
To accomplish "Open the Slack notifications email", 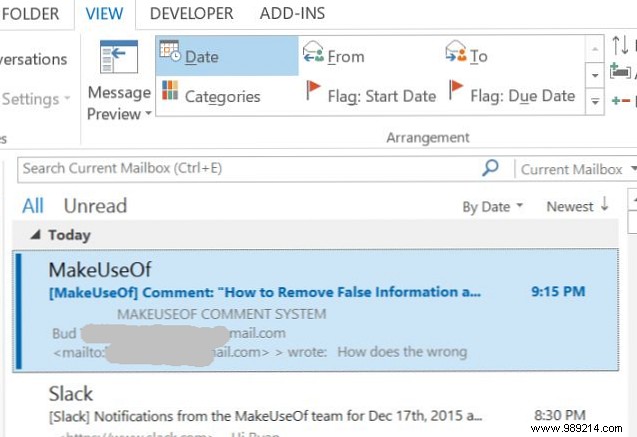I will pos(316,406).
